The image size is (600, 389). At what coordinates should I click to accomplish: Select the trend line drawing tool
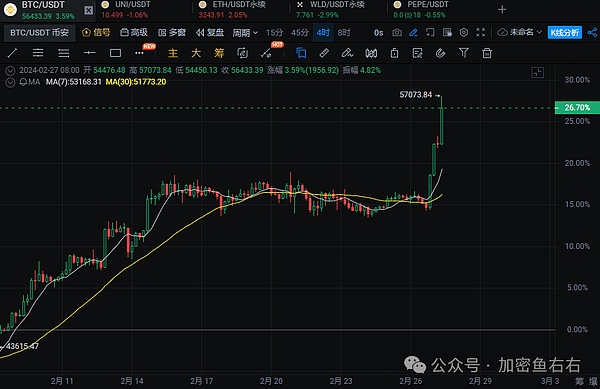click(x=12, y=53)
